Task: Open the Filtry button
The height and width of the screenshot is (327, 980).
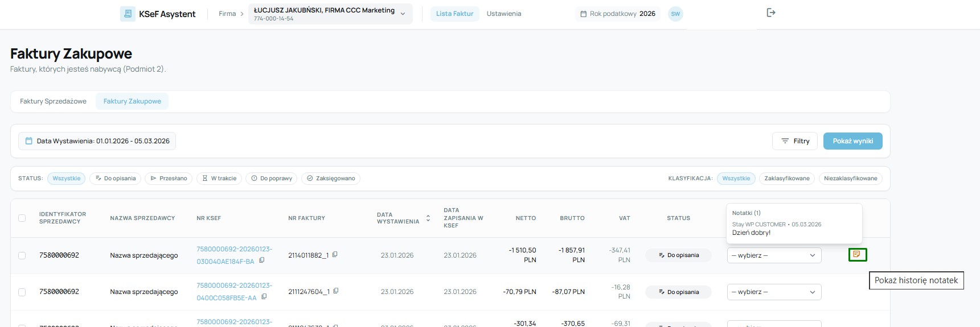Action: (795, 141)
